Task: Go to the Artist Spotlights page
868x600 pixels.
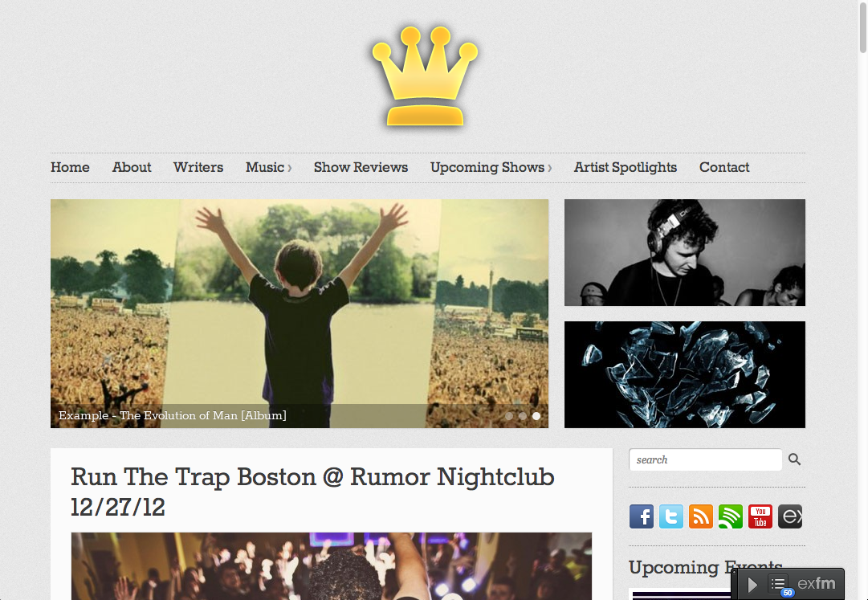Action: coord(625,167)
